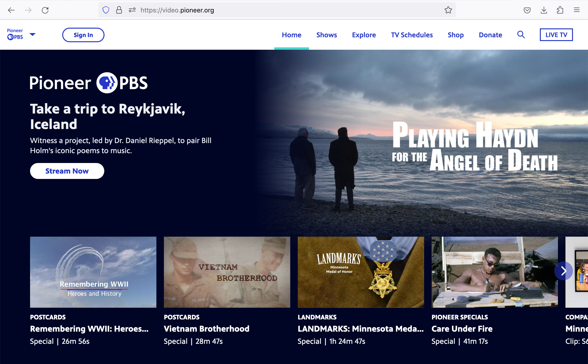This screenshot has height=364, width=588.
Task: Click LANDMARKS show label
Action: (317, 317)
